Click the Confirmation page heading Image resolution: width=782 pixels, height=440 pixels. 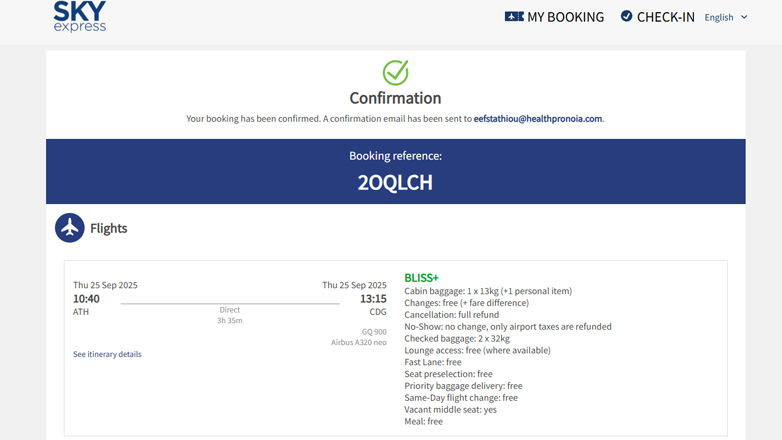coord(395,98)
